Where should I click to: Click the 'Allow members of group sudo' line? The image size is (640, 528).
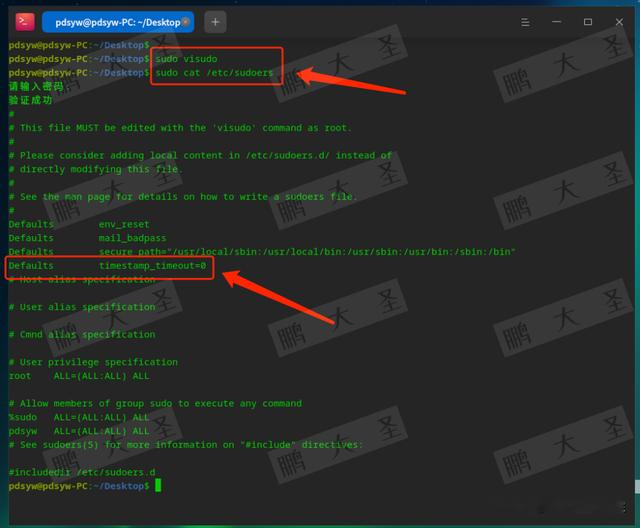[x=155, y=404]
